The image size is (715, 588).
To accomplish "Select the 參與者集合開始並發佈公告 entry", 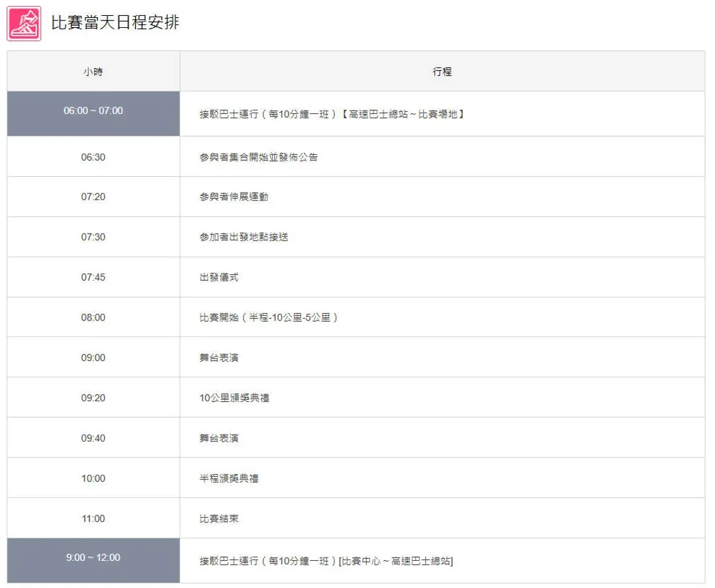I will tap(258, 157).
